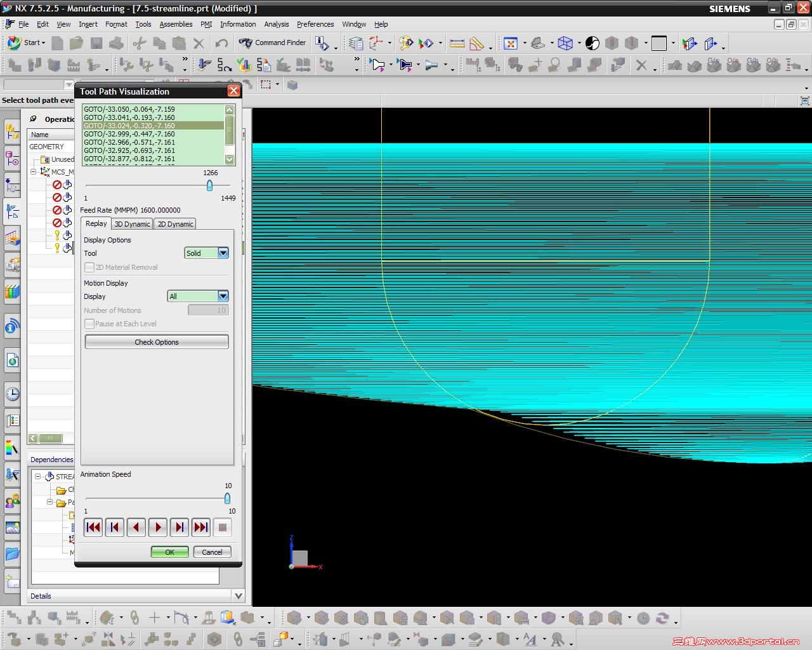Click the tool path position slider handle

tap(209, 185)
